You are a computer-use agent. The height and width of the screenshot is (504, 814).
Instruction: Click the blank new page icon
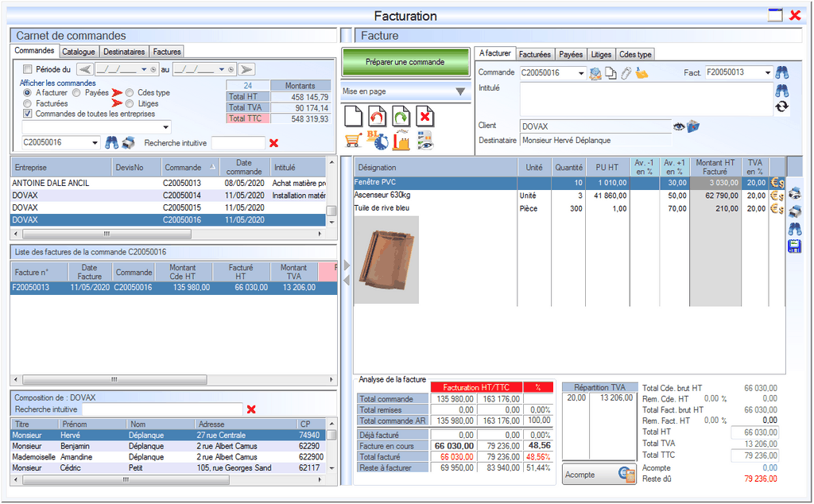click(354, 116)
